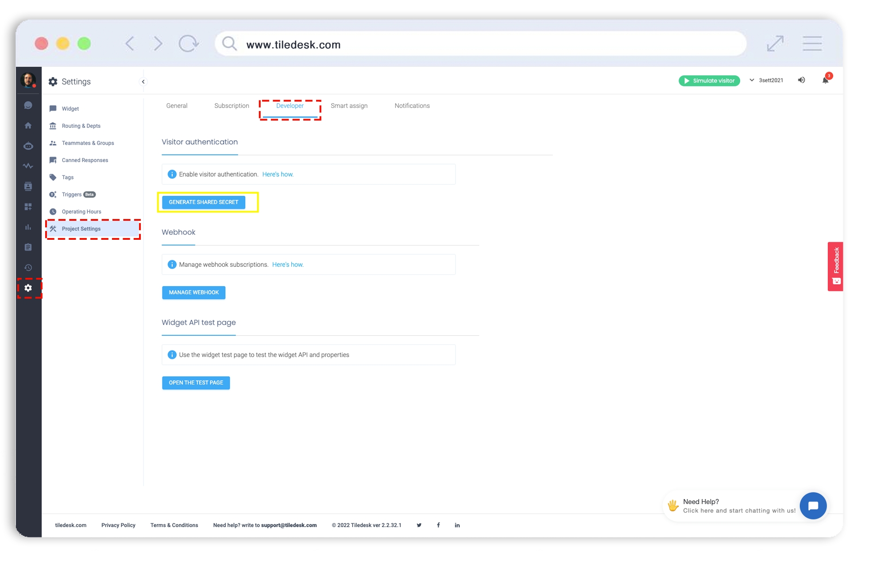869x588 pixels.
Task: Click Generate Shared Secret button
Action: tap(203, 202)
